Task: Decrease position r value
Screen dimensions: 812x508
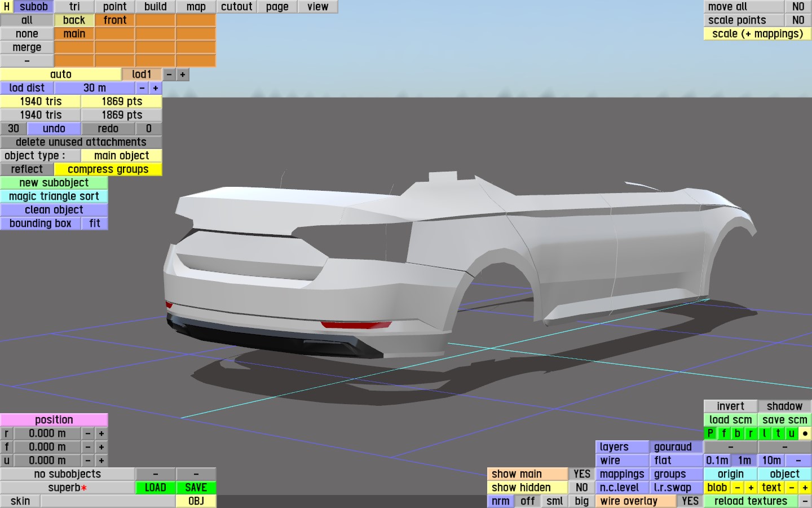Action: coord(88,433)
